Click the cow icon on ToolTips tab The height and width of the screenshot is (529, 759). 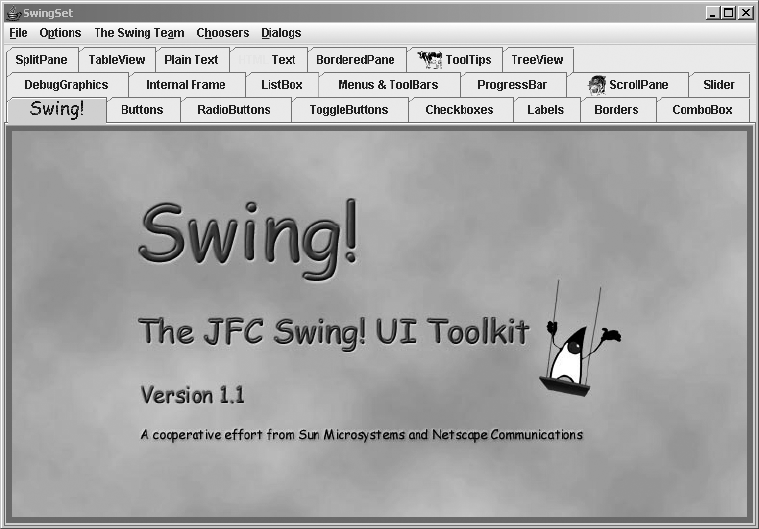(429, 60)
